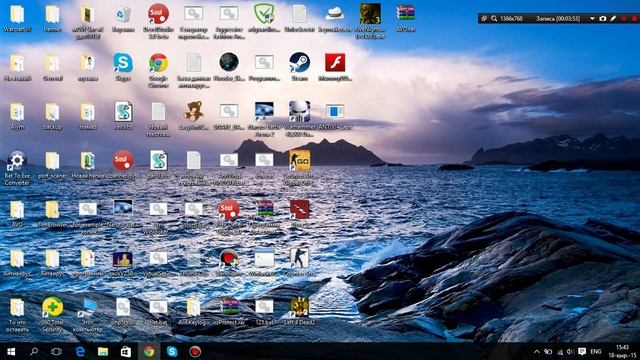Click the Запись [00:03:53] recording status
This screenshot has width=640, height=360.
(558, 19)
